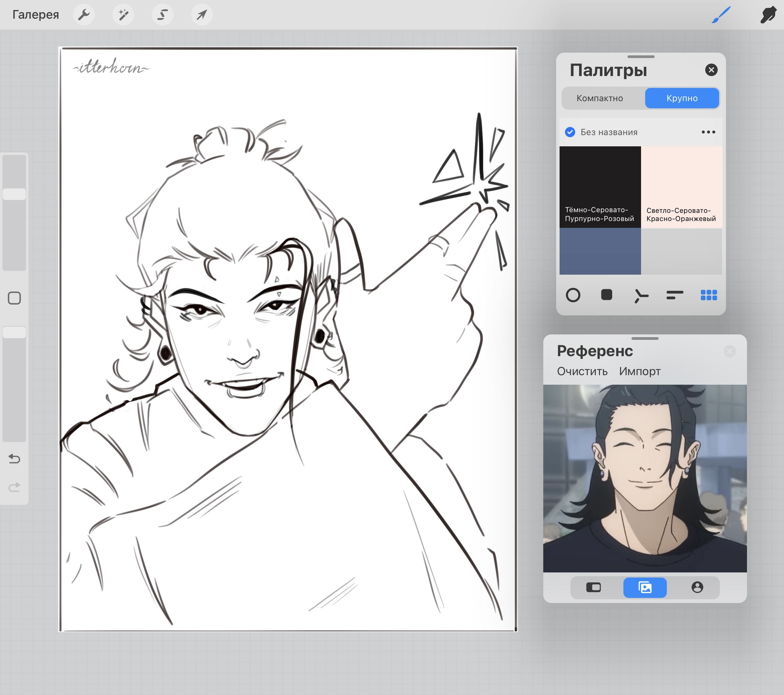Switch to the Disc color picker tab

click(573, 295)
